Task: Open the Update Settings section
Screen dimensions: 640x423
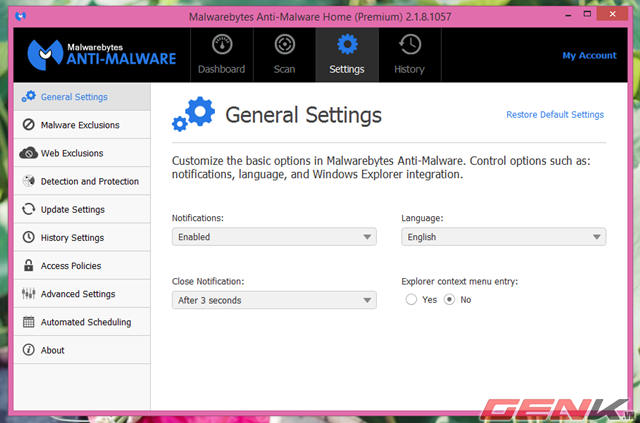Action: tap(82, 209)
